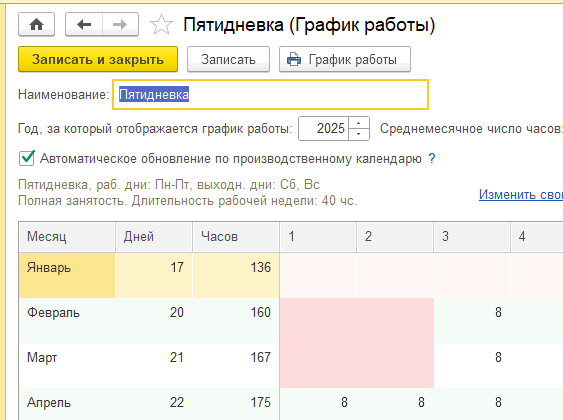Viewport: 563px width, 420px height.
Task: Click Апрель day 3 cell with 8
Action: 472,404
